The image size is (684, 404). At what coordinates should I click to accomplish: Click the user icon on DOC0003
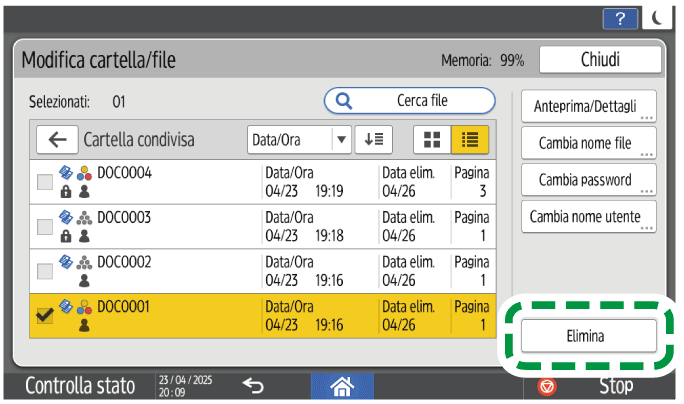84,236
